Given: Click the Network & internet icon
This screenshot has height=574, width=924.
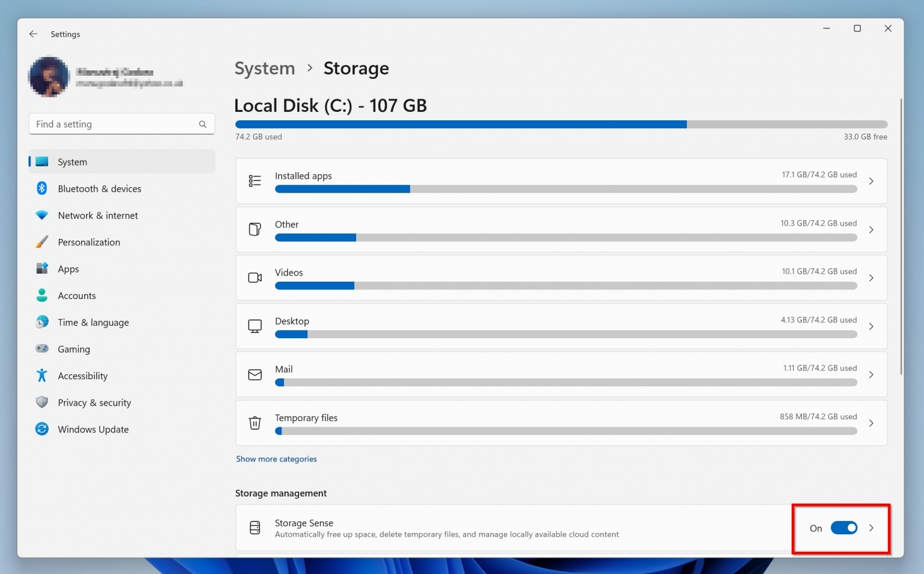Looking at the screenshot, I should click(x=42, y=215).
